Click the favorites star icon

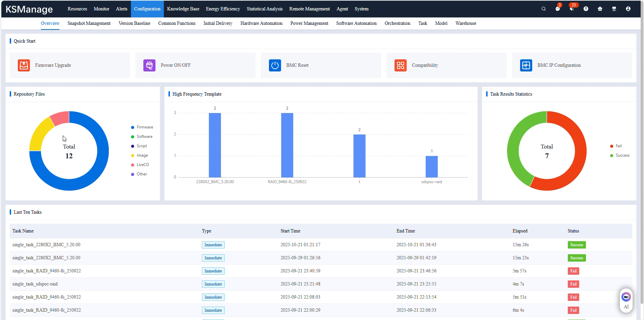pos(600,9)
